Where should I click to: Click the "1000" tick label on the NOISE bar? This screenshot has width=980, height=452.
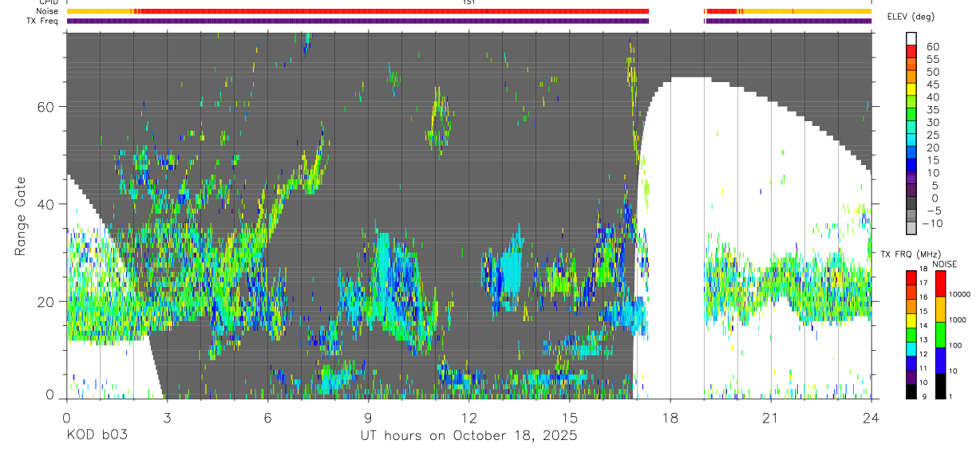tap(958, 320)
